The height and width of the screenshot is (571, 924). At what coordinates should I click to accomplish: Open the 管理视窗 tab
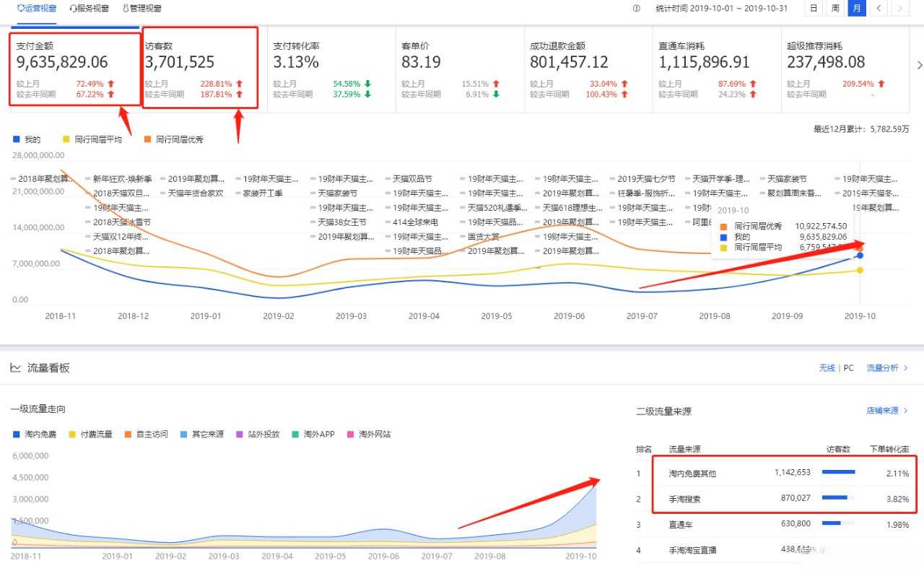(x=141, y=9)
